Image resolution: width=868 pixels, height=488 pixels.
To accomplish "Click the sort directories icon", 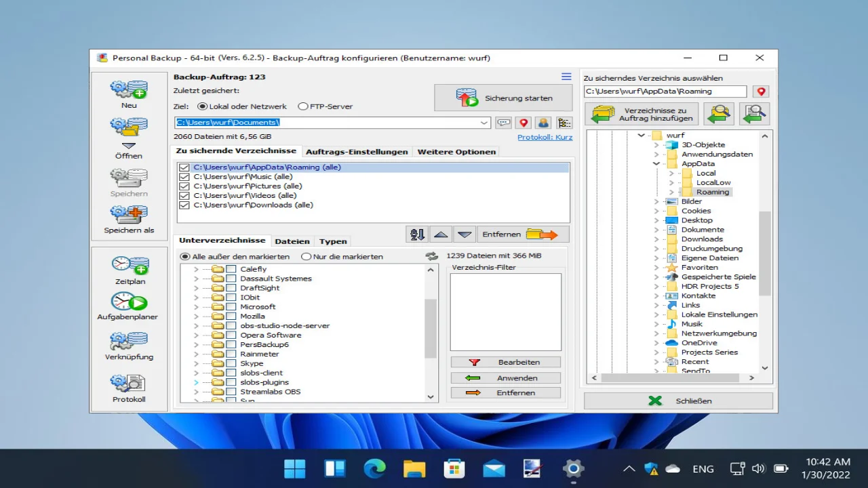I will click(x=417, y=235).
